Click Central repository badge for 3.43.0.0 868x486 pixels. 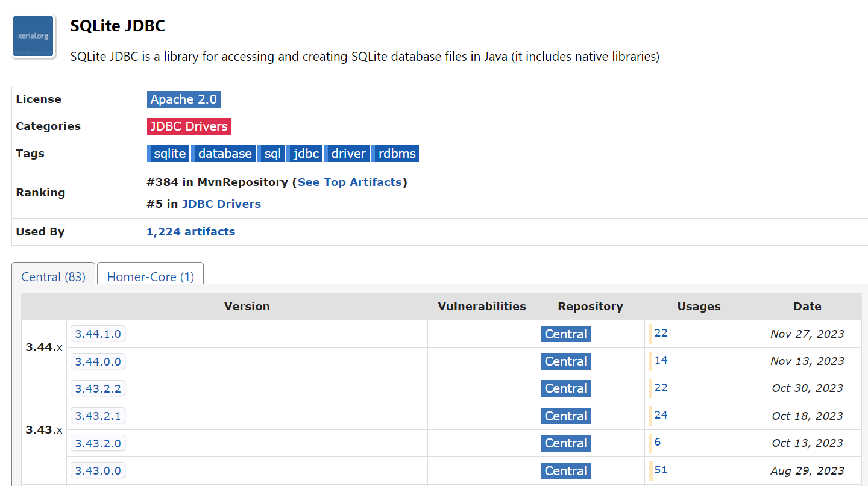(x=566, y=471)
